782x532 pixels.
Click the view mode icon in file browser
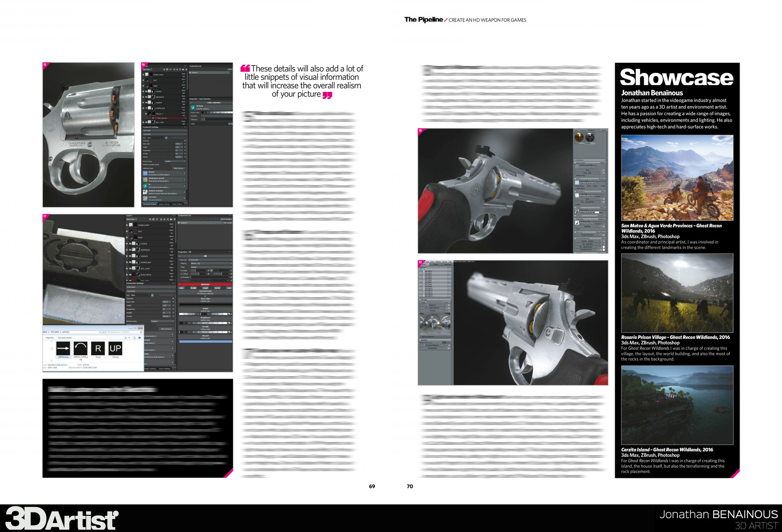point(126,337)
